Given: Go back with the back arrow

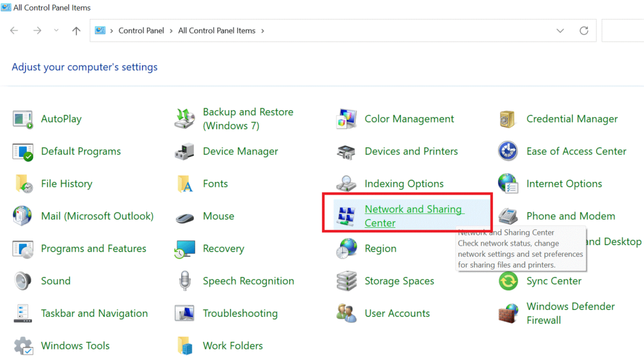Looking at the screenshot, I should (14, 30).
